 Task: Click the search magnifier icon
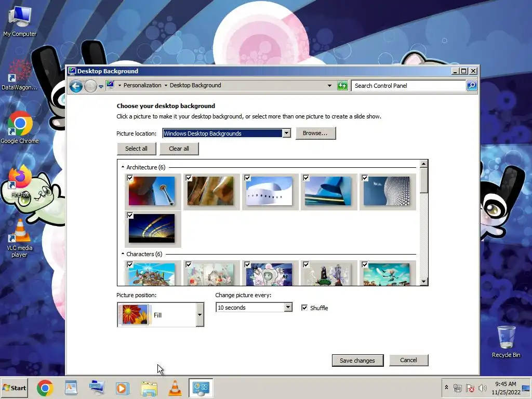pyautogui.click(x=472, y=86)
